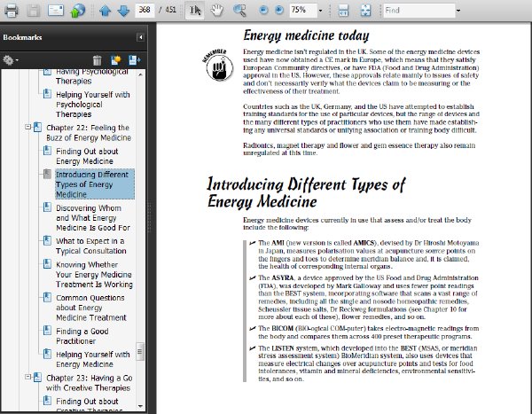Click bookmark page icon beside Chapter 23
Screen dimensions: 532x414
(37, 377)
